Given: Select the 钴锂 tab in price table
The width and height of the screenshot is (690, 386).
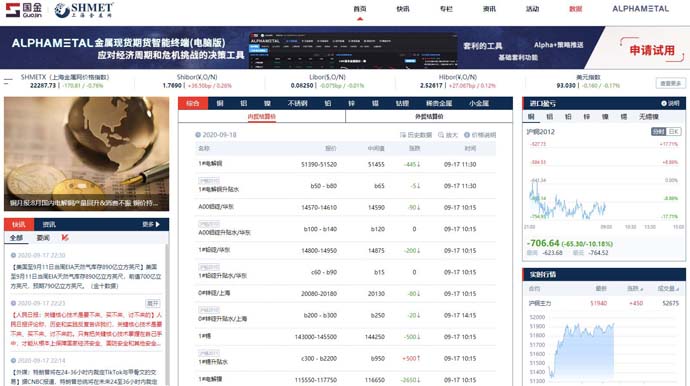Looking at the screenshot, I should pyautogui.click(x=402, y=103).
